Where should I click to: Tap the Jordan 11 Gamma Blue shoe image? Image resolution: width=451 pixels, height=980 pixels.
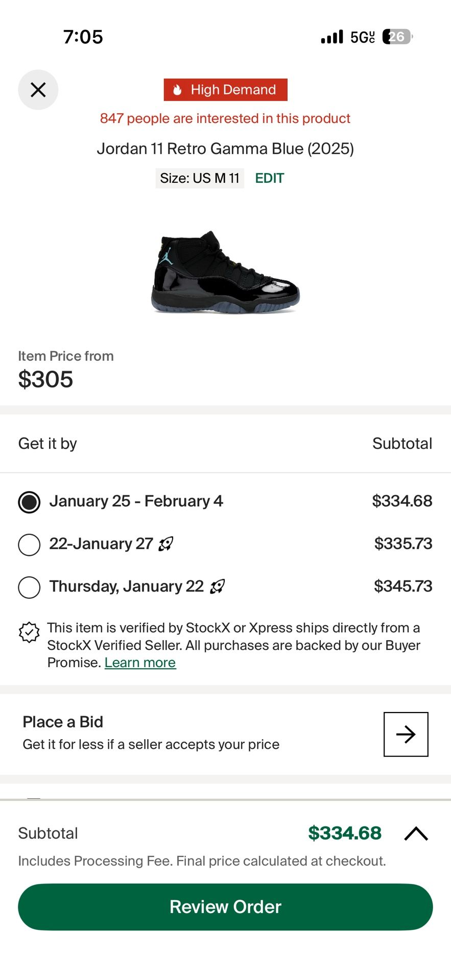click(225, 272)
